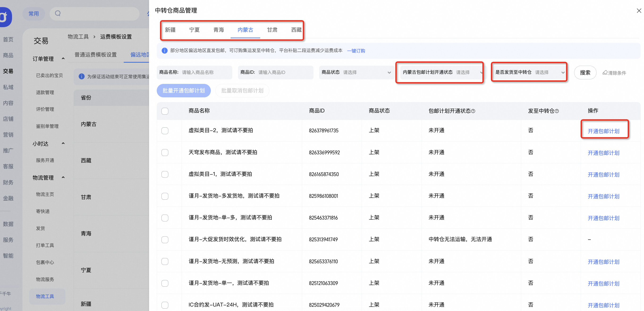Click 开通包邮计划 for product 826165874350
Viewport: 644px width, 311px height.
coord(603,175)
